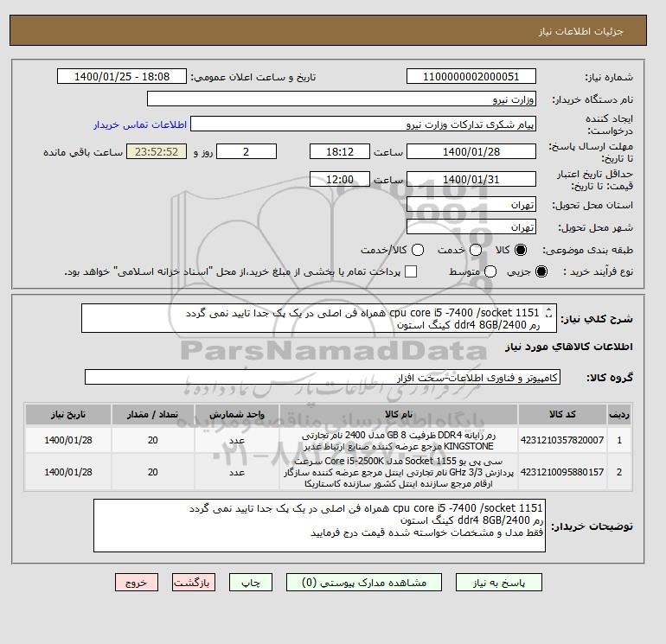Click نام کالا column header
666x644 pixels.
click(x=399, y=414)
